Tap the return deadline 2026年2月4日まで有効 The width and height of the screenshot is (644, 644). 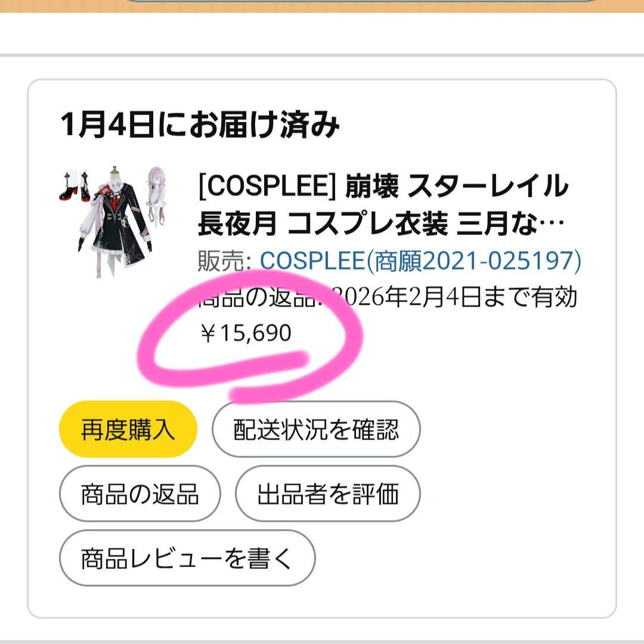coord(454,297)
